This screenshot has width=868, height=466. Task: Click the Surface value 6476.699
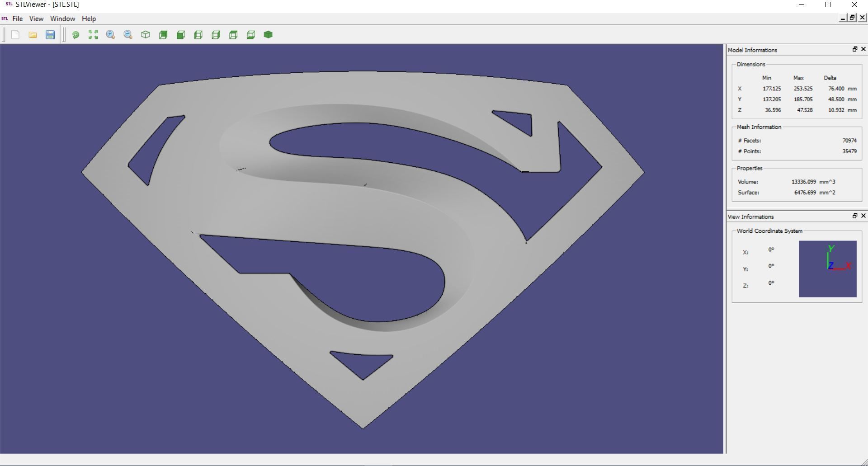pyautogui.click(x=805, y=193)
